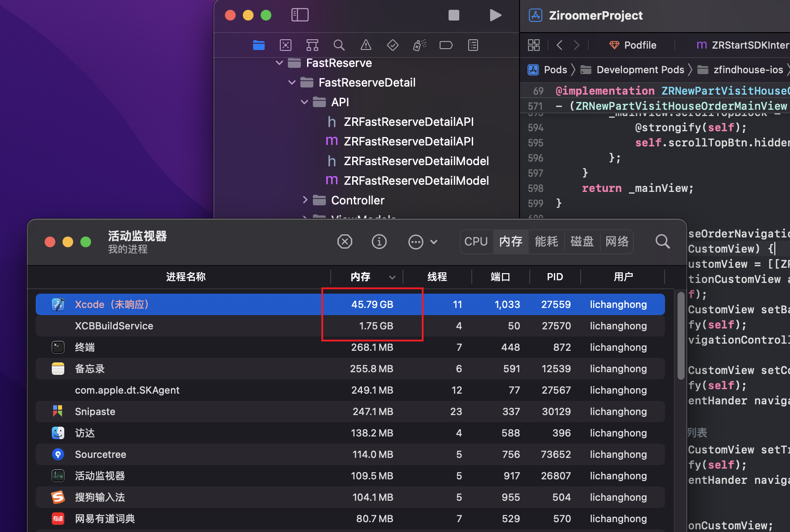Open the more actions ellipsis dropdown

click(x=422, y=242)
